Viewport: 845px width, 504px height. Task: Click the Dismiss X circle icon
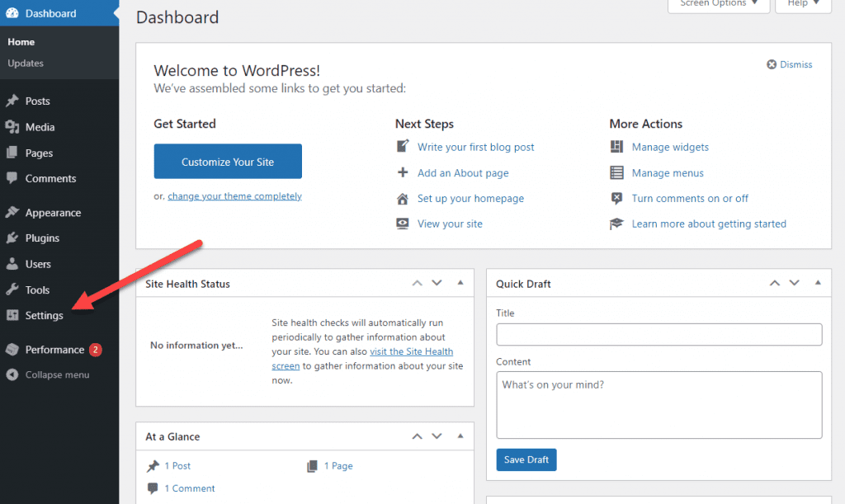pyautogui.click(x=772, y=64)
